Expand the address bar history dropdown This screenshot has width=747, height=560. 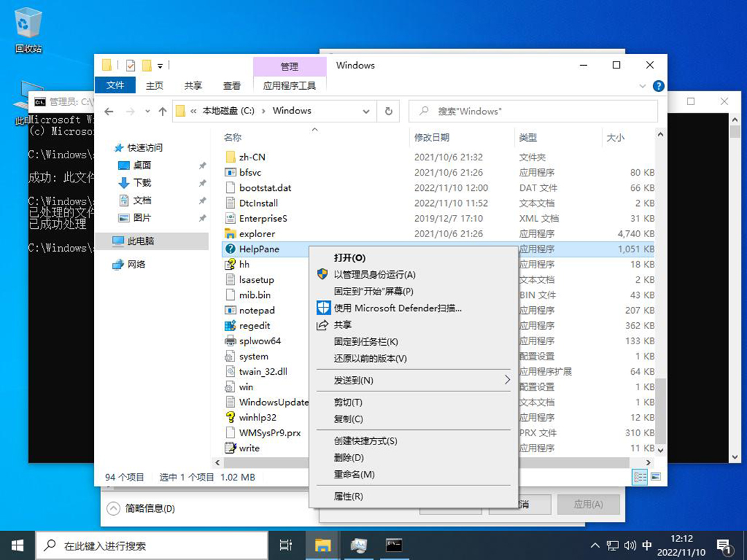(366, 111)
